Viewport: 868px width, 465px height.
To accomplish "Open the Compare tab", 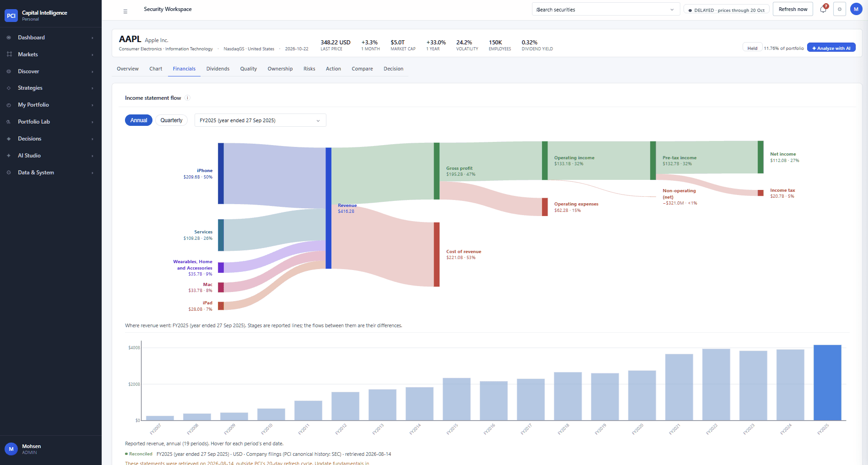I will click(362, 69).
